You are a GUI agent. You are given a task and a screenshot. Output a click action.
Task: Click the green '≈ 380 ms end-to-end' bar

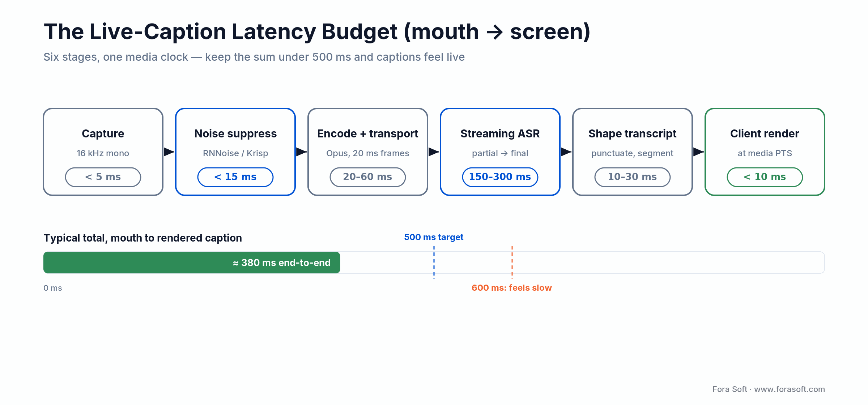[x=192, y=263]
